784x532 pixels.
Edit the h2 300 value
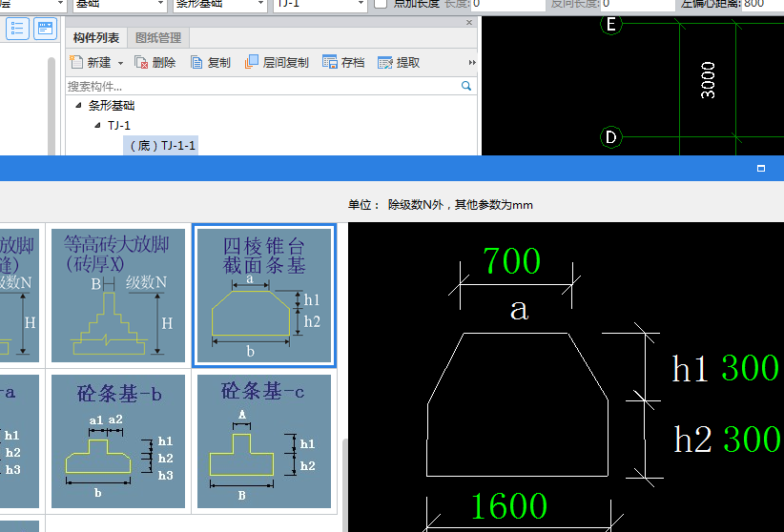(x=752, y=440)
